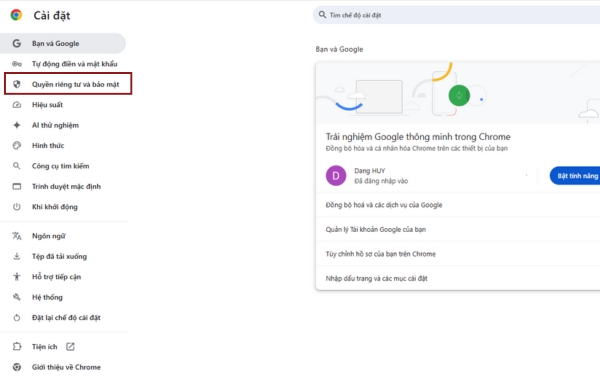The width and height of the screenshot is (600, 390).
Task: Click the Bạn và Google heading in the main panel
Action: pyautogui.click(x=339, y=49)
